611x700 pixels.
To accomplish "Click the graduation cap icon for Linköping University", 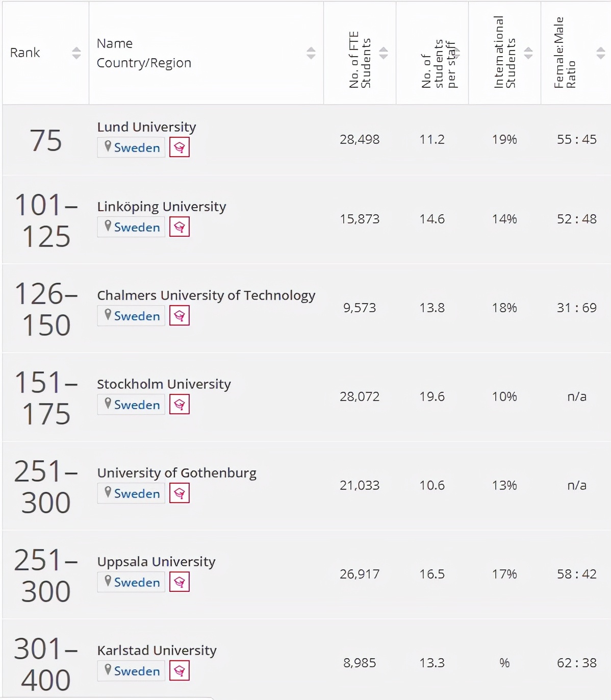I will tap(179, 227).
